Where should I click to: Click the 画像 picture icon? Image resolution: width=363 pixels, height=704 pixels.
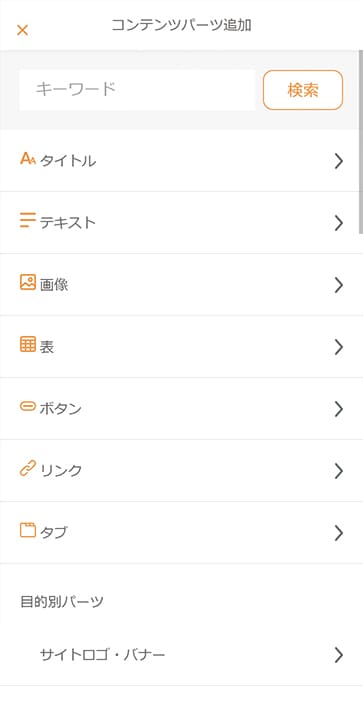[x=28, y=282]
